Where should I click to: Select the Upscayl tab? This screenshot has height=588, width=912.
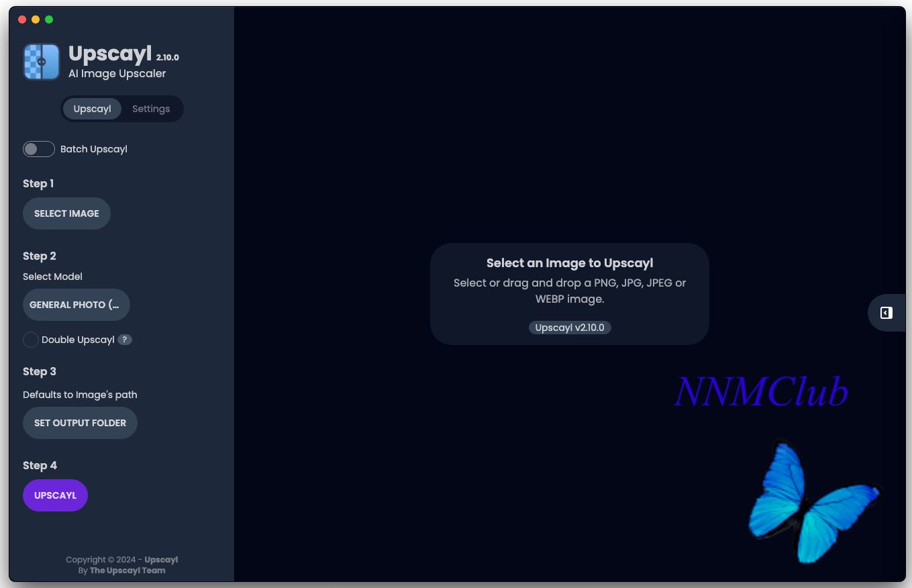[93, 109]
